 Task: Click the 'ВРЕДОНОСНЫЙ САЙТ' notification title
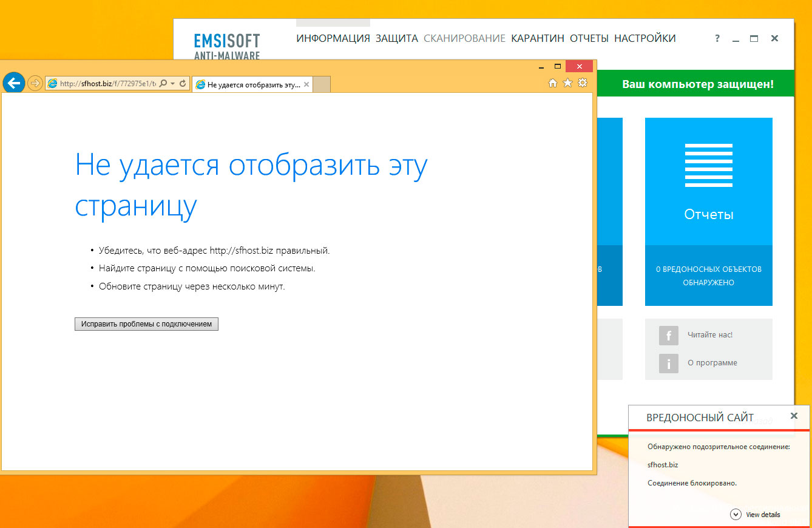click(700, 418)
